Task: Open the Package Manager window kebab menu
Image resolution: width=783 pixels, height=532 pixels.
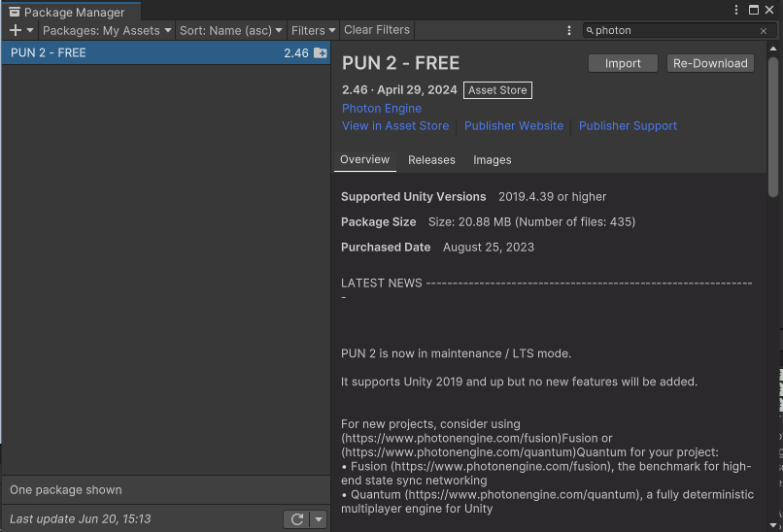Action: 736,10
